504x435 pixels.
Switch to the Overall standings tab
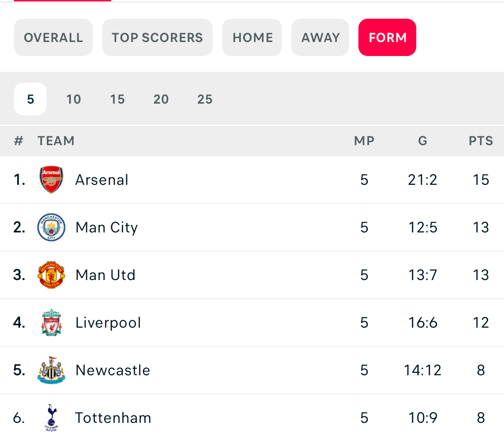point(53,37)
